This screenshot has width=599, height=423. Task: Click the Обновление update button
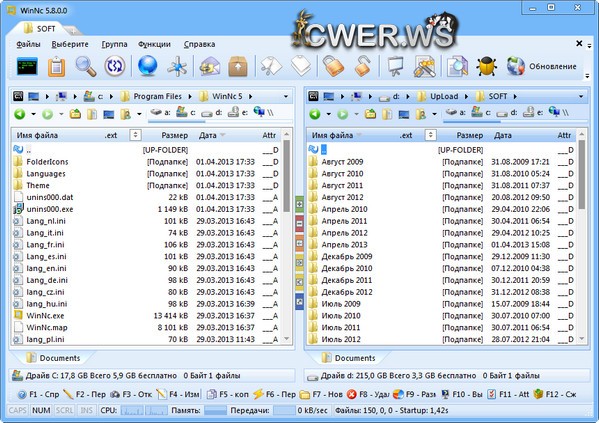pos(542,66)
